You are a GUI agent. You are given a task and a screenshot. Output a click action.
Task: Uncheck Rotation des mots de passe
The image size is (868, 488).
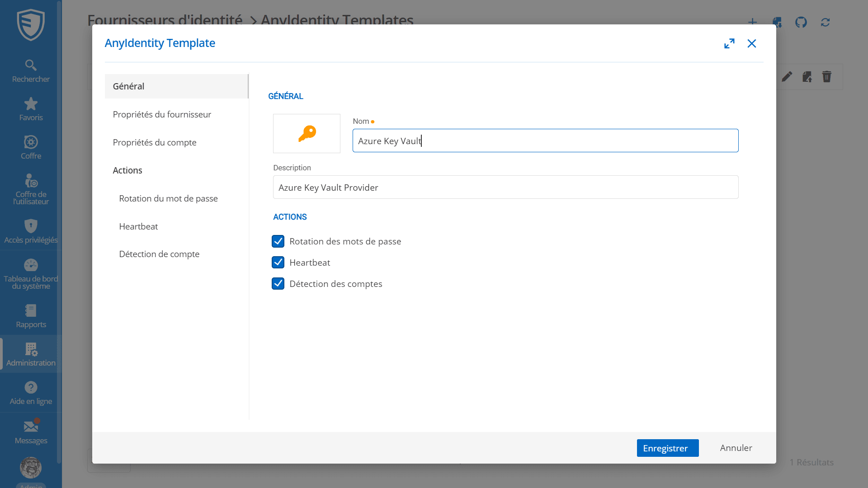pos(278,241)
